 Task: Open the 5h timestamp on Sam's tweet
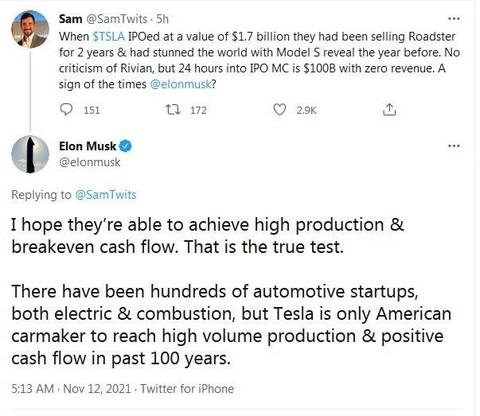[162, 19]
